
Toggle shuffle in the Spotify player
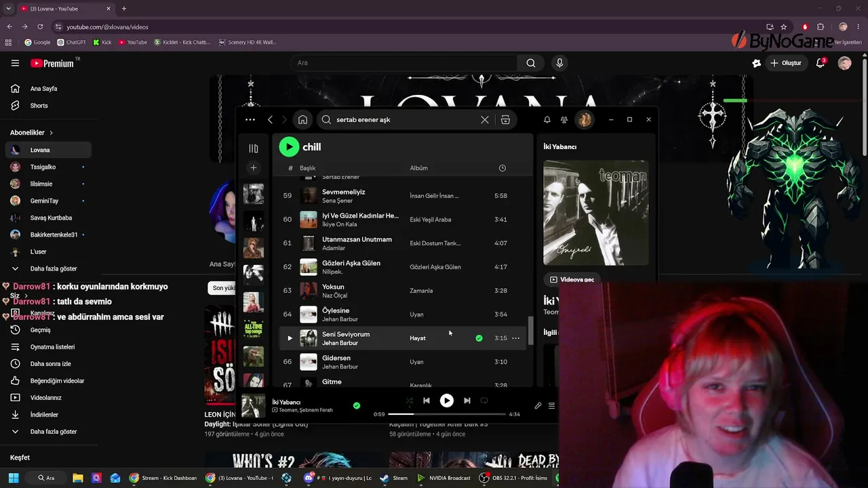(x=409, y=401)
